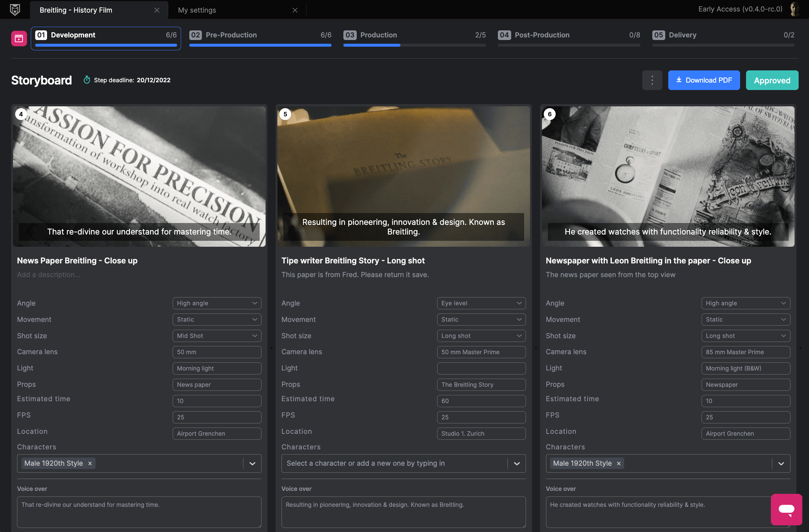The height and width of the screenshot is (532, 809).
Task: Open the 02 Pre-Production phase
Action: (260, 38)
